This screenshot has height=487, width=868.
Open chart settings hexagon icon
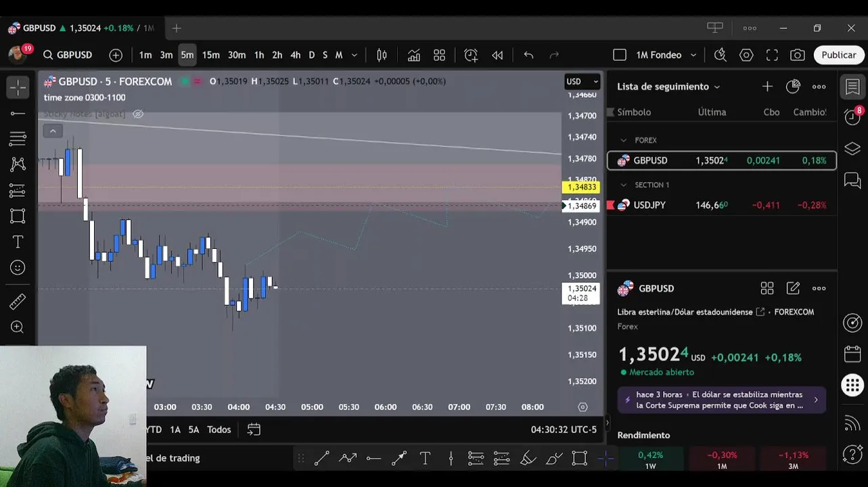[x=746, y=55]
